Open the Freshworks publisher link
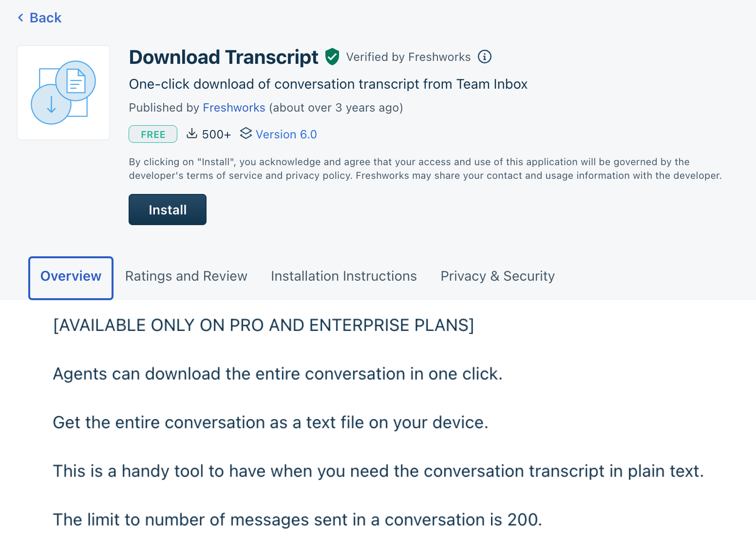 tap(234, 107)
